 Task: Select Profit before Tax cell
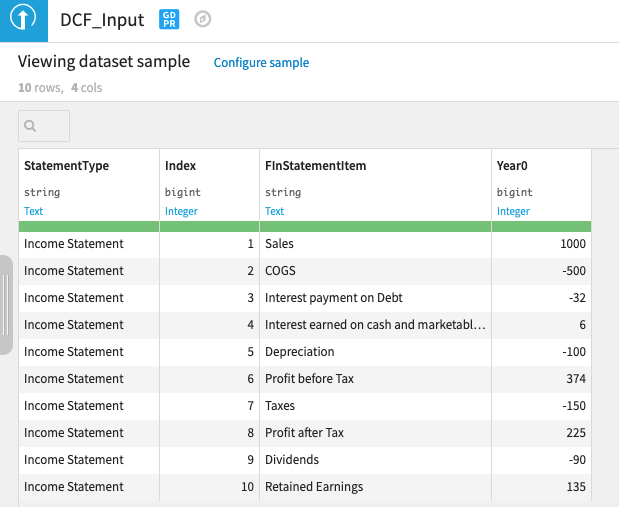[375, 379]
